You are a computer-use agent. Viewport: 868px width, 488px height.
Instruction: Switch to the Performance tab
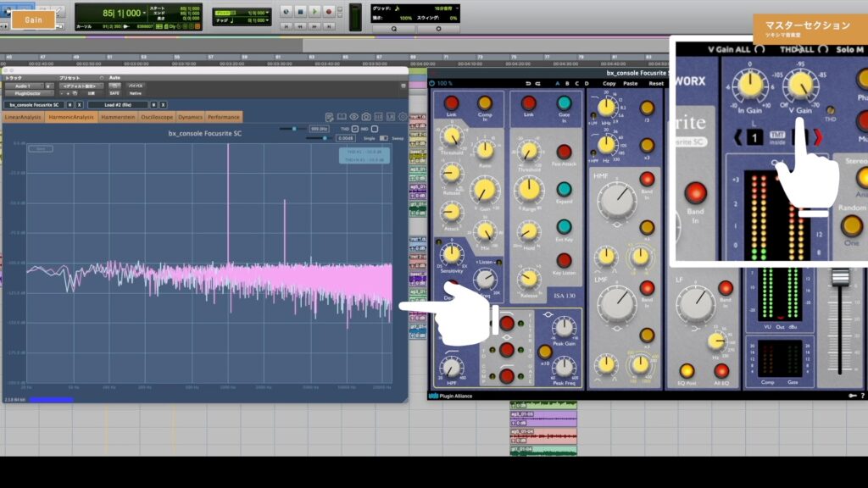tap(224, 117)
